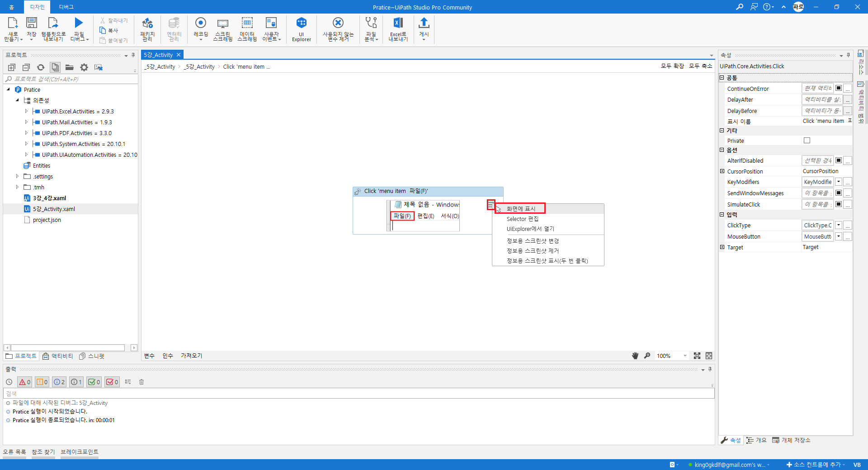This screenshot has height=470, width=868.
Task: Expand UiPath.Excel.Activities dependency
Action: 26,111
